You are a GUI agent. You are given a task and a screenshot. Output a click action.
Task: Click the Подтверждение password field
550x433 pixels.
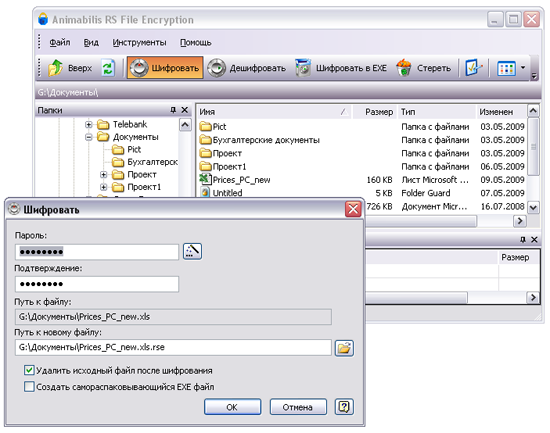click(97, 284)
